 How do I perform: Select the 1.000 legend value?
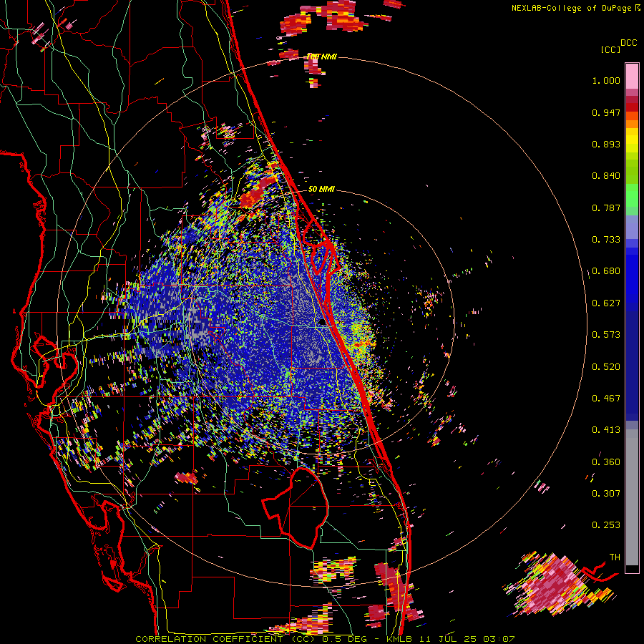[x=606, y=80]
